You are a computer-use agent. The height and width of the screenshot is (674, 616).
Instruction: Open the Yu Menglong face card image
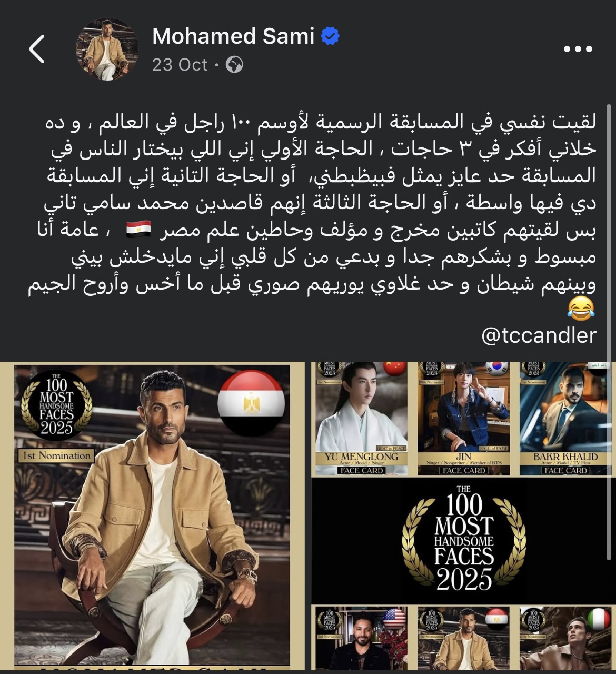[x=362, y=419]
